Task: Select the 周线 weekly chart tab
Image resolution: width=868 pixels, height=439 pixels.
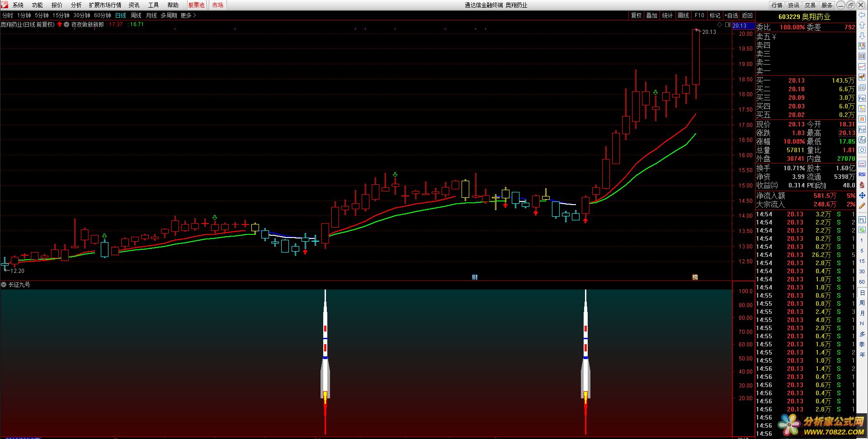Action: point(136,15)
